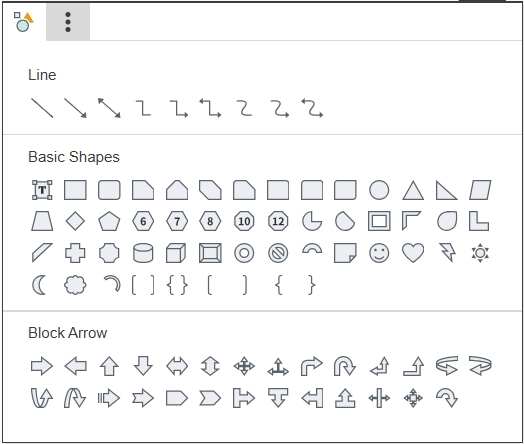Insert a rounded rectangle shape

(109, 190)
